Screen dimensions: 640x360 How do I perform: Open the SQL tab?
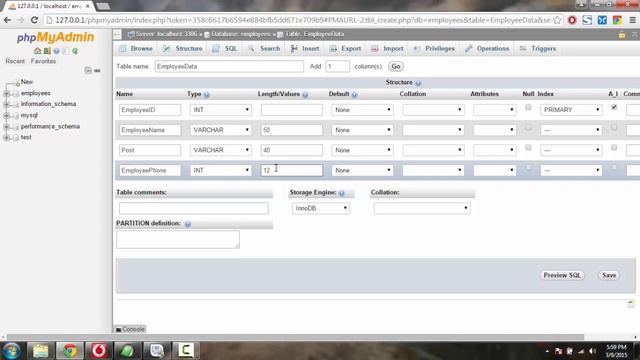pyautogui.click(x=224, y=49)
